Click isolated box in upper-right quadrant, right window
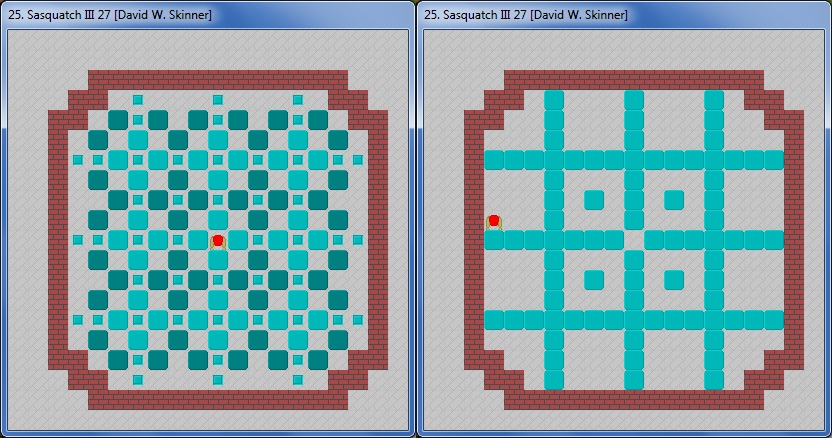Image resolution: width=832 pixels, height=438 pixels. 674,200
